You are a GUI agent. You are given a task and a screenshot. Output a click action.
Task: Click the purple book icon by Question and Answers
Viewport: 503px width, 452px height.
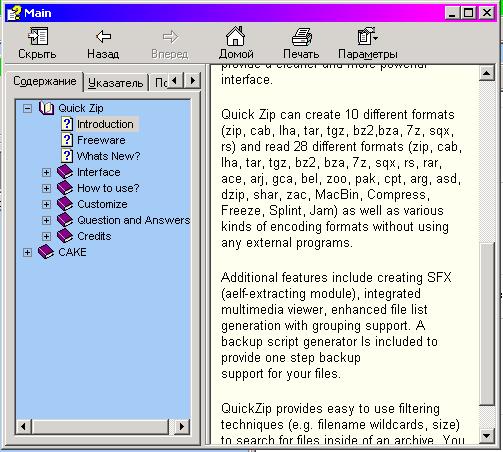coord(65,220)
